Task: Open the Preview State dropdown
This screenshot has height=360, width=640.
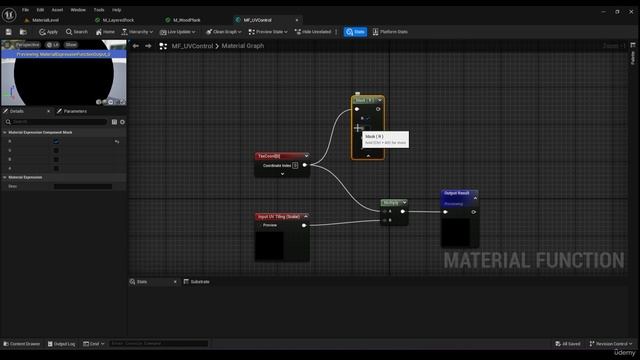Action: (268, 32)
